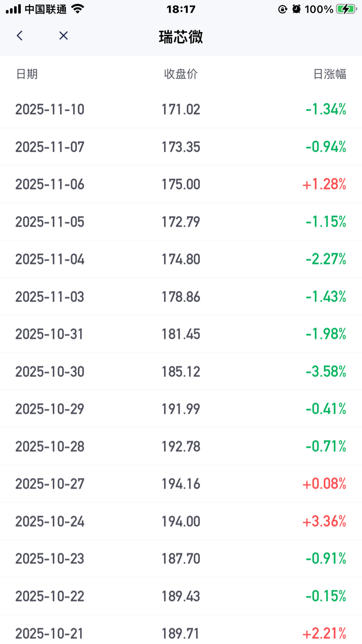Tap the 175.00 closing price
The height and width of the screenshot is (644, 362).
(x=181, y=184)
